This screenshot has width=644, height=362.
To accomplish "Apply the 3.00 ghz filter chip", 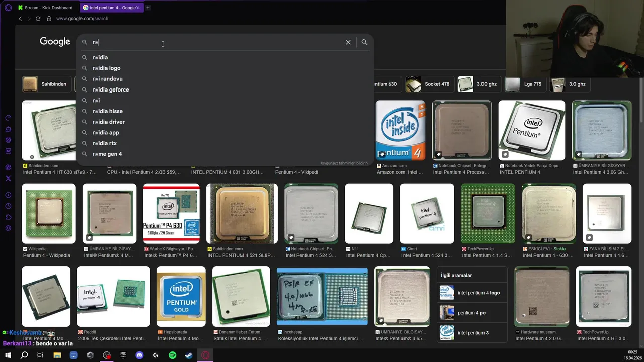I will [x=479, y=84].
